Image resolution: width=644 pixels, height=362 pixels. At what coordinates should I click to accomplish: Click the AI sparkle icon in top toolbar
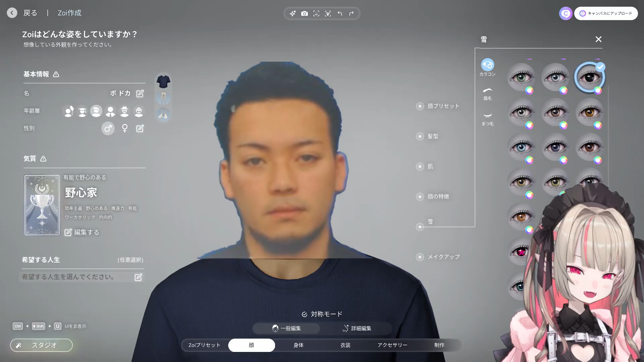tap(293, 13)
